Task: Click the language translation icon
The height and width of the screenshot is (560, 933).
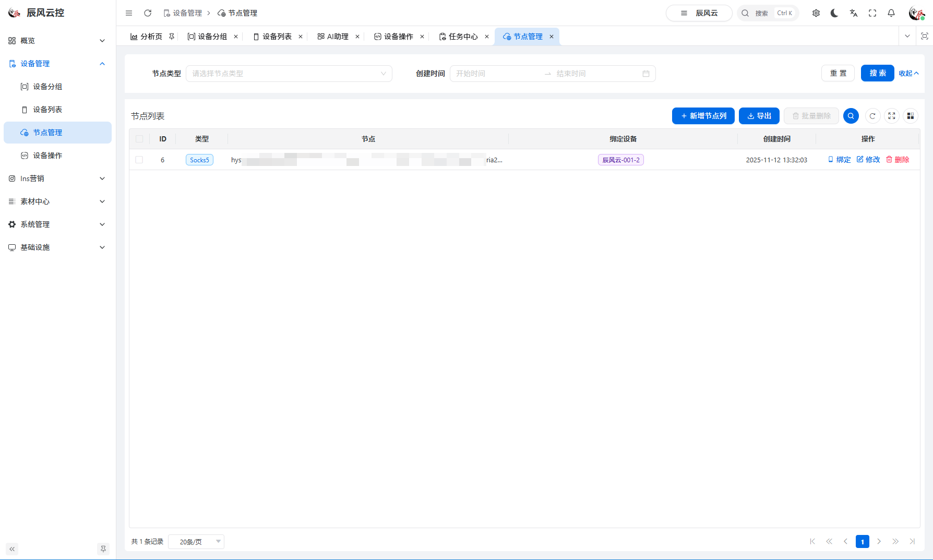Action: click(x=854, y=13)
